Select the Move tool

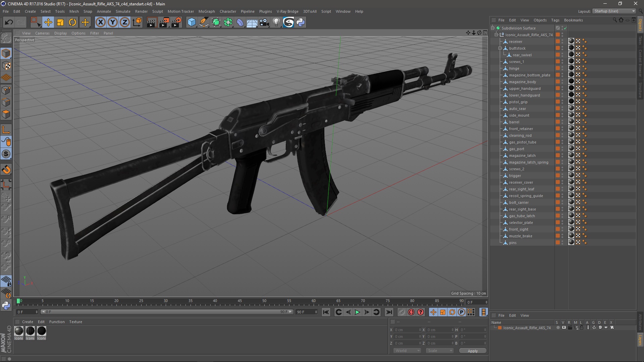[48, 22]
